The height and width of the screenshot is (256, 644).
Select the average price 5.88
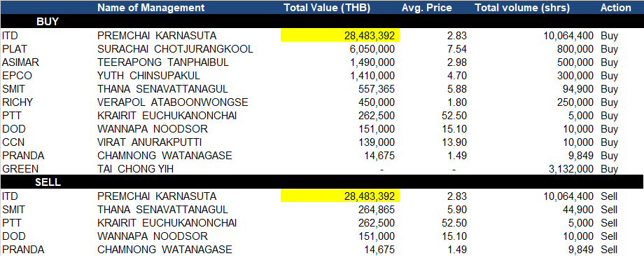456,89
